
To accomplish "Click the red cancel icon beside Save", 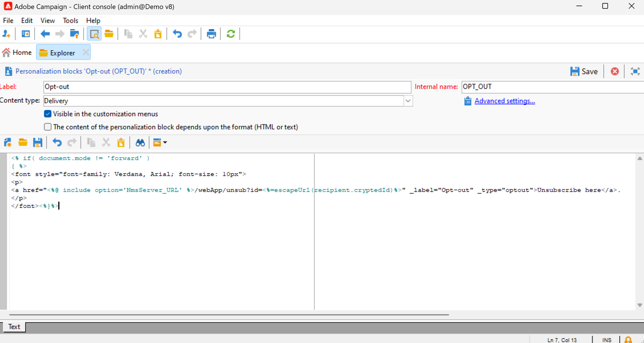I will (x=614, y=71).
